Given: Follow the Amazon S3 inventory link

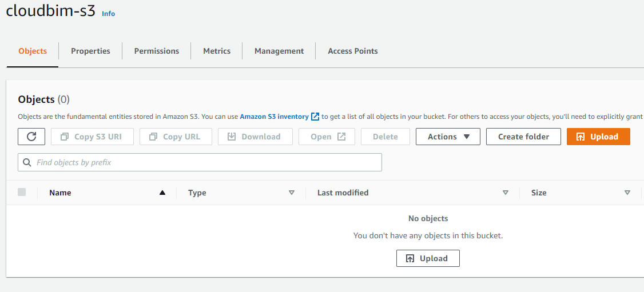Looking at the screenshot, I should pyautogui.click(x=275, y=117).
